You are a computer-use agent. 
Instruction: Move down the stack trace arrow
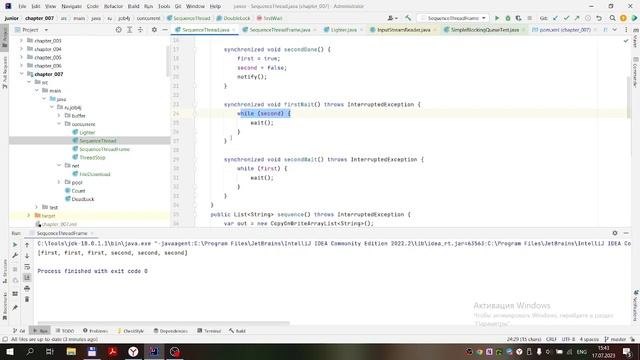click(x=27, y=256)
